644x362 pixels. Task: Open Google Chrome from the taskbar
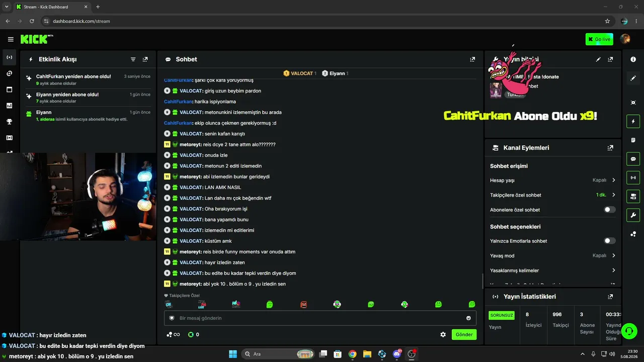(352, 354)
